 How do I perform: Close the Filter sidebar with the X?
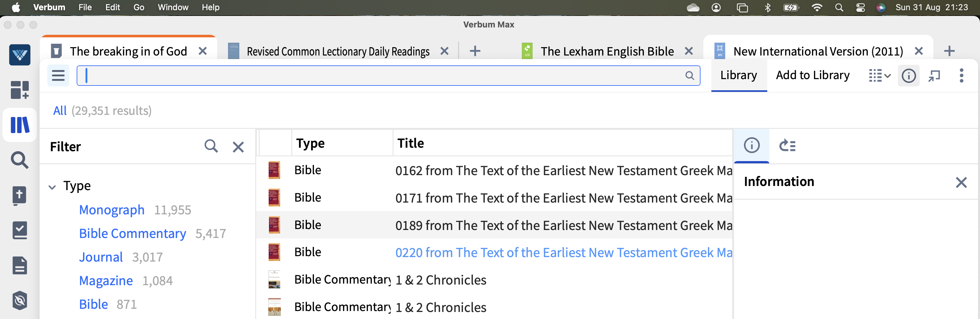238,147
